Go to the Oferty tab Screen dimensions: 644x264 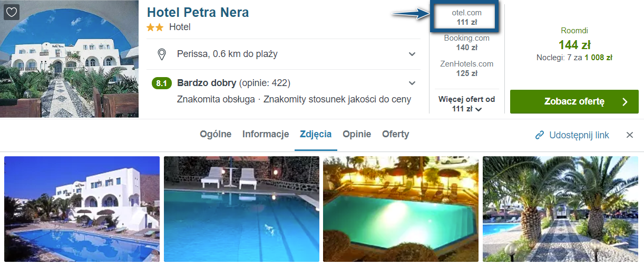[396, 134]
